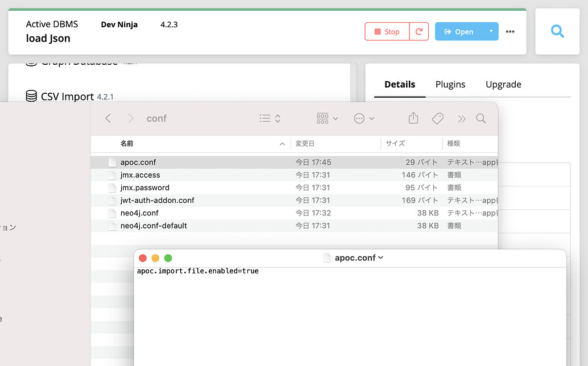Select neo4j.conf in the file list
This screenshot has width=588, height=366.
pyautogui.click(x=139, y=213)
